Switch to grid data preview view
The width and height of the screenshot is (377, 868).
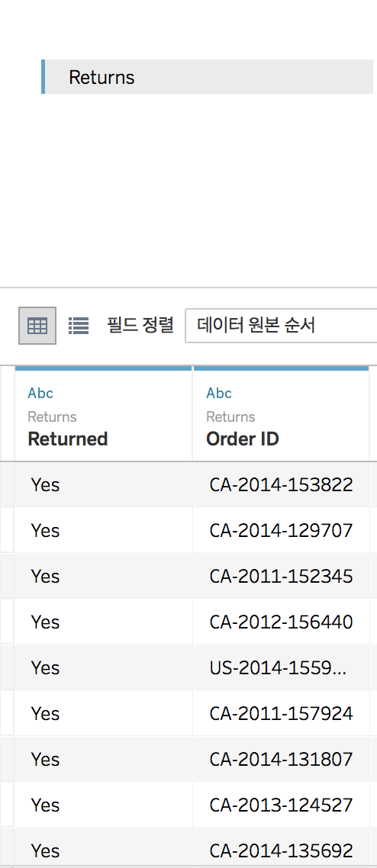click(x=37, y=326)
